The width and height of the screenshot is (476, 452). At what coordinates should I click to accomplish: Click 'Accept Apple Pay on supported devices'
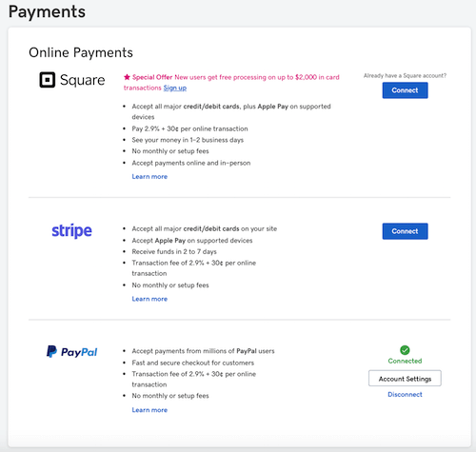tap(192, 241)
